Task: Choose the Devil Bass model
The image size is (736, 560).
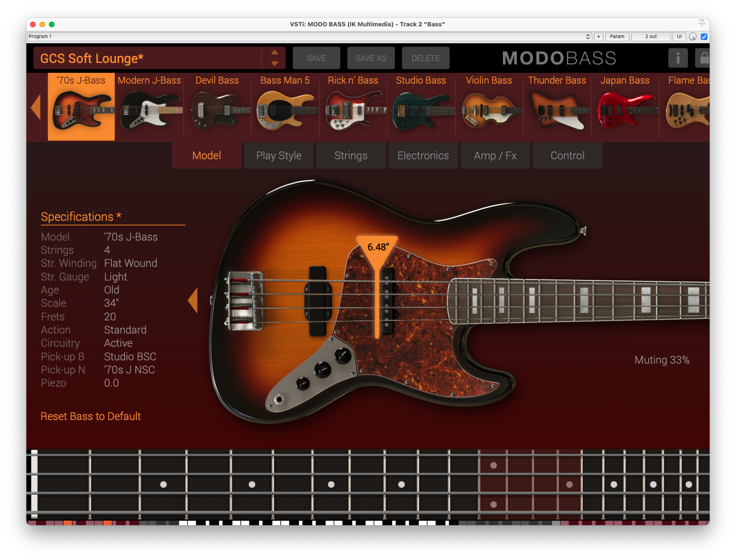Action: click(x=217, y=107)
